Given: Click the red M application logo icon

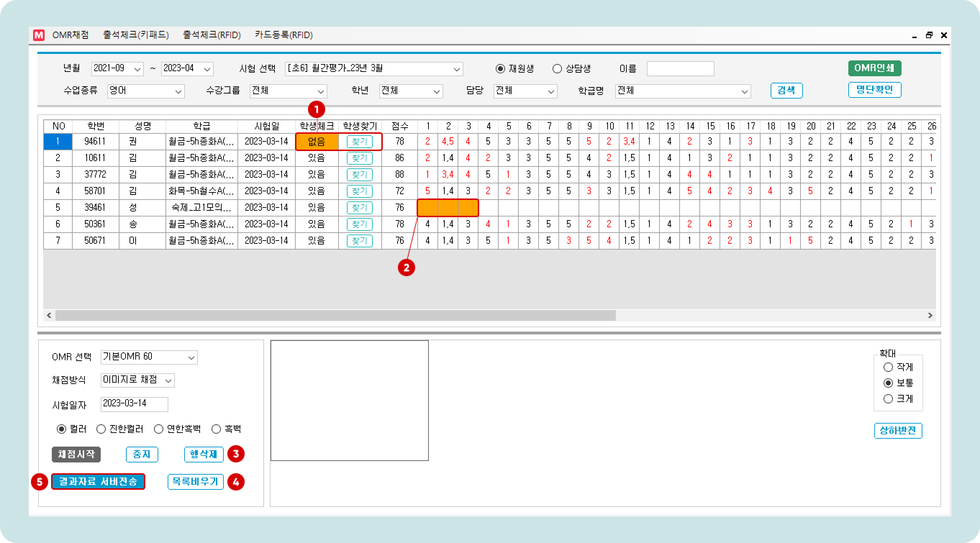Looking at the screenshot, I should click(39, 35).
